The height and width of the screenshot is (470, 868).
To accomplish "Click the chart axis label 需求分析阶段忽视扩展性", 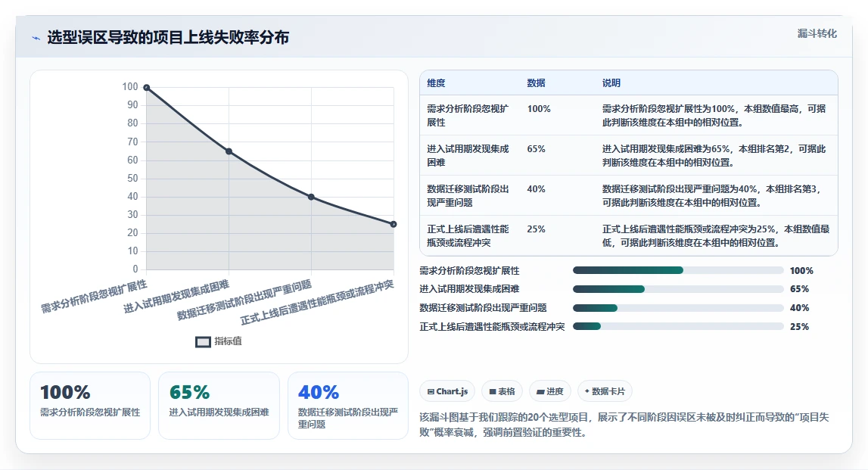I will point(94,296).
